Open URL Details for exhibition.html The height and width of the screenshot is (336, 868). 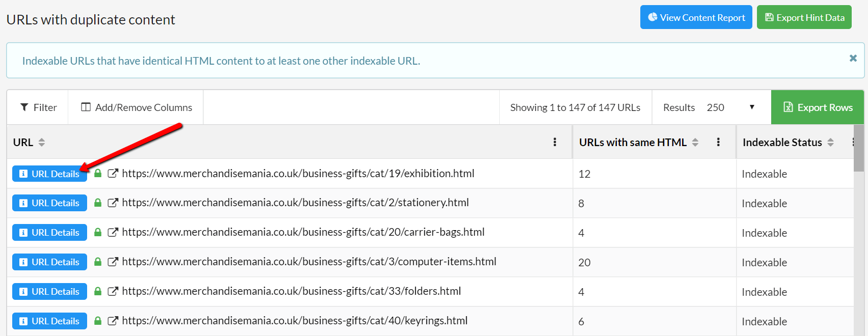click(49, 174)
